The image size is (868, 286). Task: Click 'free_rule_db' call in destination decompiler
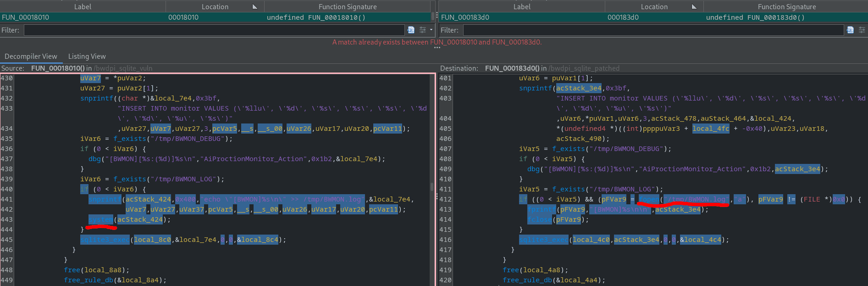point(527,280)
